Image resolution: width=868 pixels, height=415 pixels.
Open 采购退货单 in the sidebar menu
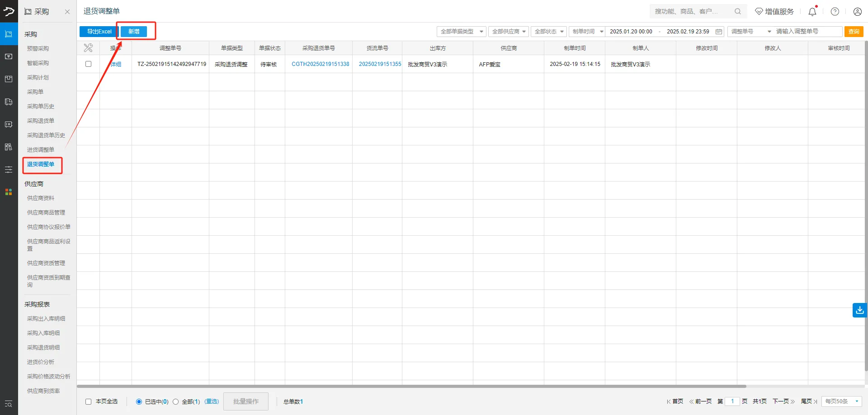41,121
